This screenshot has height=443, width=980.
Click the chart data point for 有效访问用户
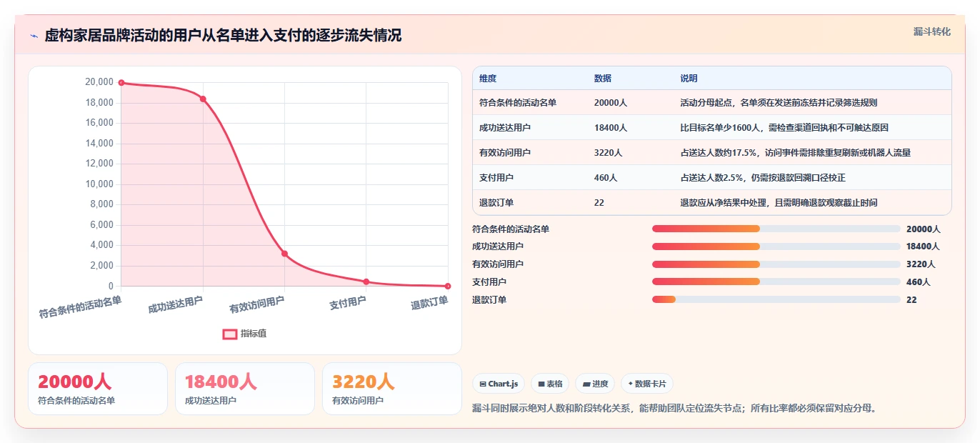pos(284,254)
